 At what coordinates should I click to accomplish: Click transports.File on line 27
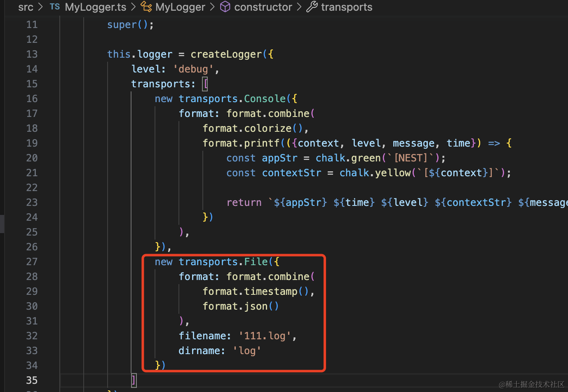[223, 262]
